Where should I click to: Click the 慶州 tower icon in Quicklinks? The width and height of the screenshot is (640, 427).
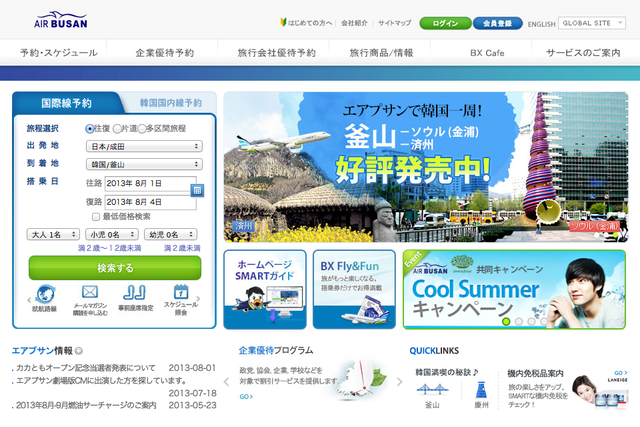tap(482, 389)
